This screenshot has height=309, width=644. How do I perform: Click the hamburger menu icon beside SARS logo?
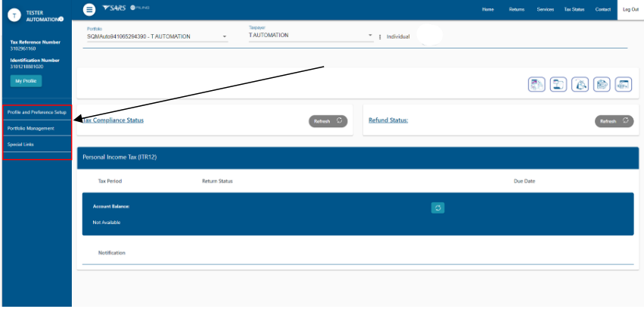point(89,9)
